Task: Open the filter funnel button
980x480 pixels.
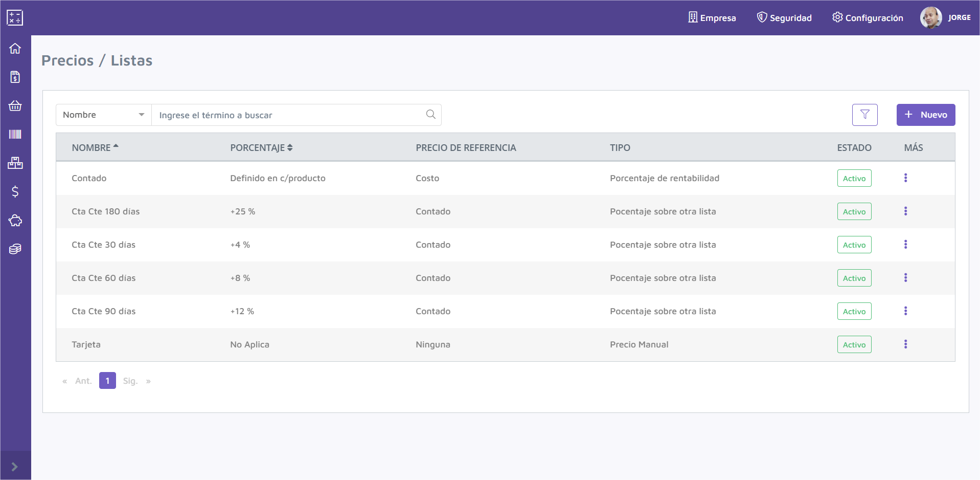Action: pos(864,115)
